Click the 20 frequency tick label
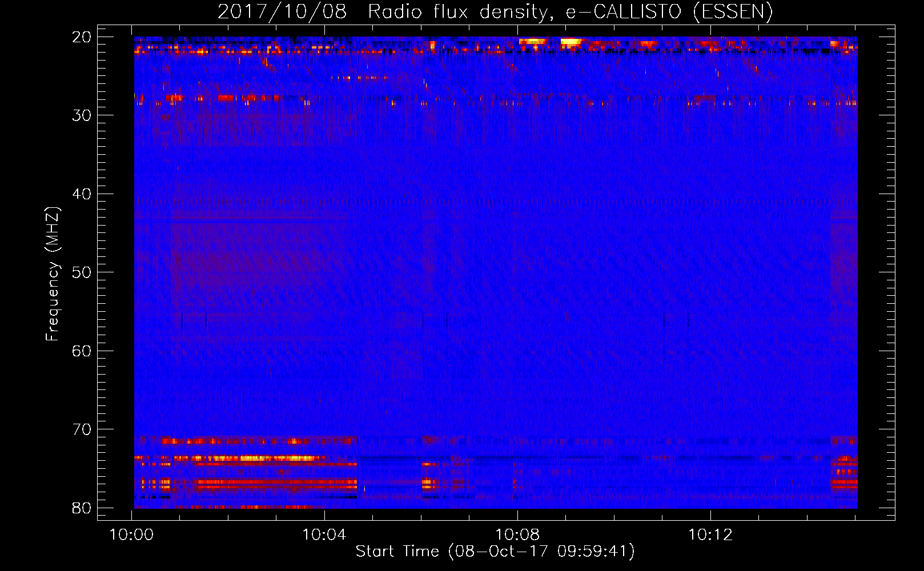The height and width of the screenshot is (571, 924). pyautogui.click(x=82, y=37)
